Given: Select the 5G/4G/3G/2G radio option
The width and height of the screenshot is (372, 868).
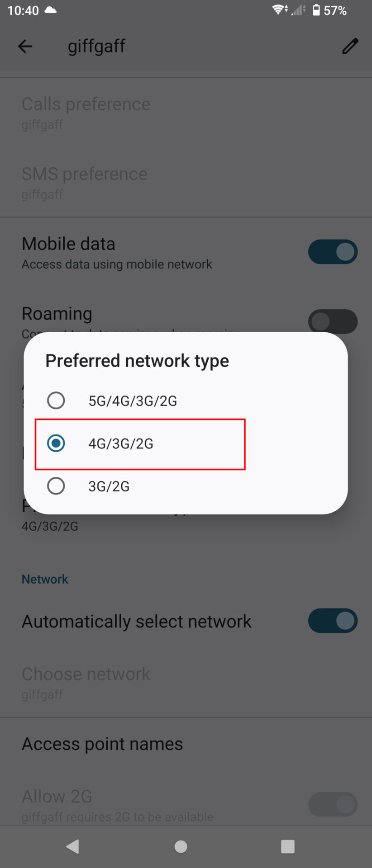Looking at the screenshot, I should click(x=56, y=401).
